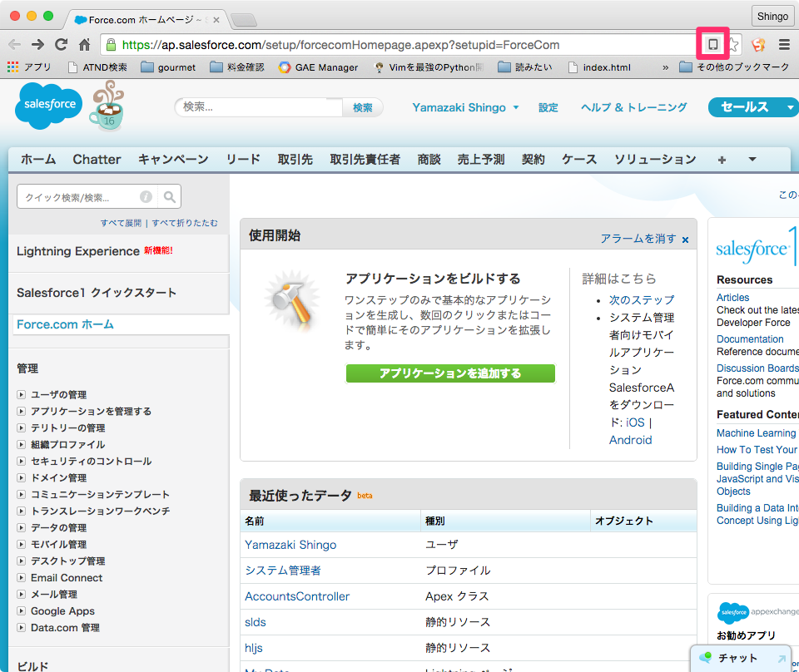The height and width of the screenshot is (672, 799).
Task: Open the appexchange logo
Action: (x=757, y=612)
